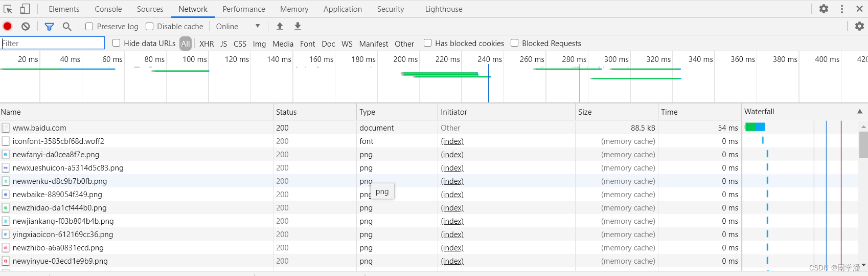The image size is (868, 276).
Task: Focus the Filter text field
Action: pos(52,43)
